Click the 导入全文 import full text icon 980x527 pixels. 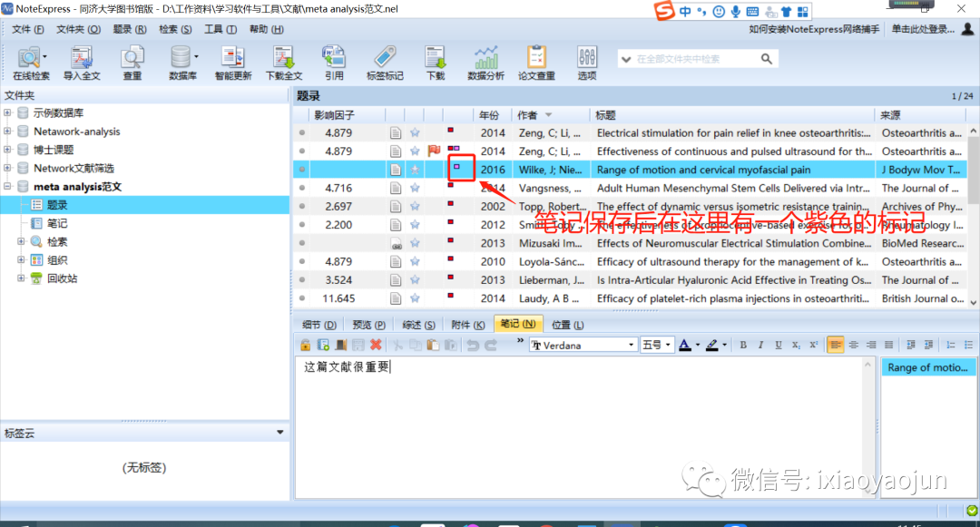pyautogui.click(x=82, y=63)
